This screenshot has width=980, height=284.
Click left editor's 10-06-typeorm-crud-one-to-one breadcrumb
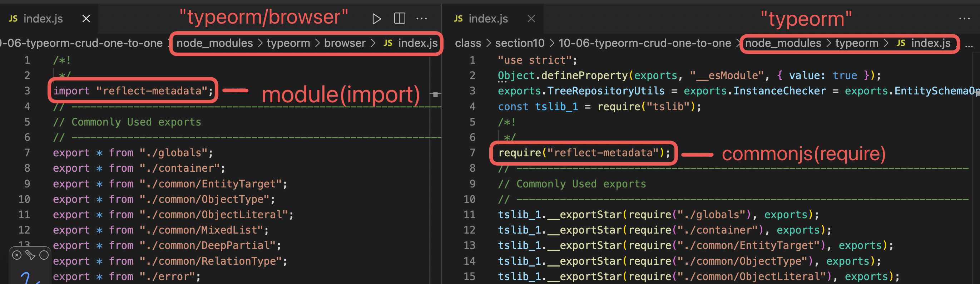click(x=81, y=43)
